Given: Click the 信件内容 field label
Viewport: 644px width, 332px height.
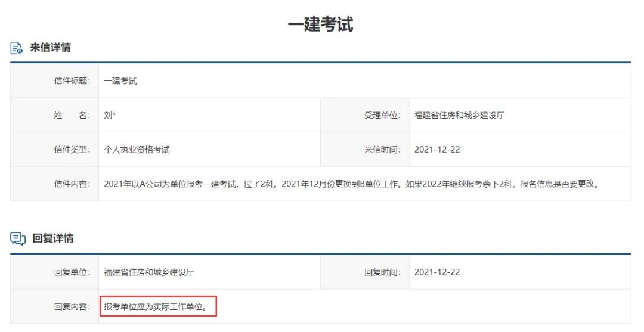Looking at the screenshot, I should 72,184.
